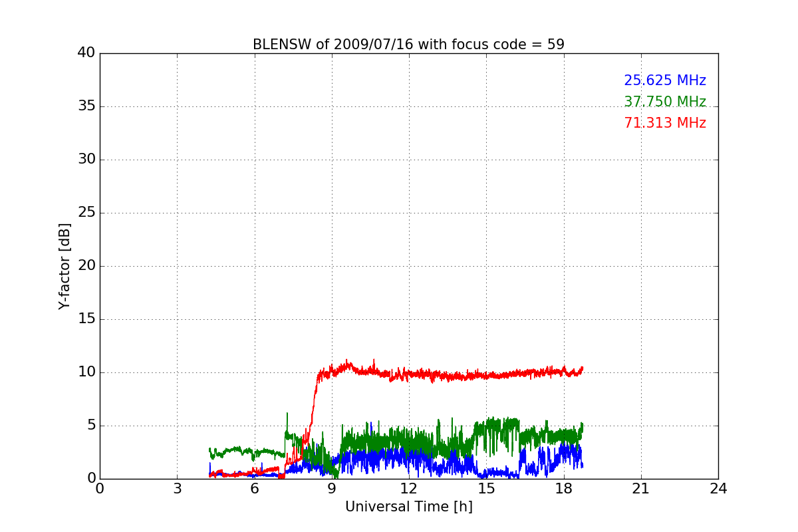Viewport: 798px width, 532px height.
Task: Click the x-axis tick label 18
Action: point(564,489)
